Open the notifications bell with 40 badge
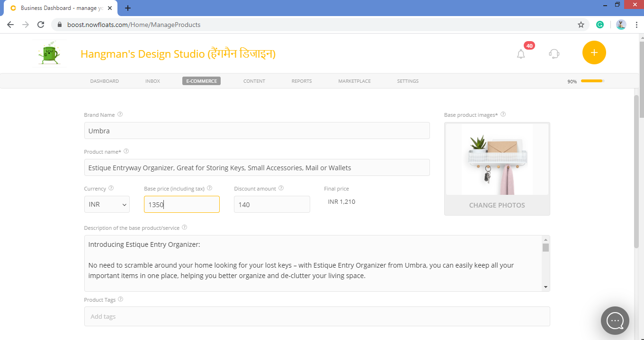Screen dimensions: 644x340 pyautogui.click(x=521, y=54)
